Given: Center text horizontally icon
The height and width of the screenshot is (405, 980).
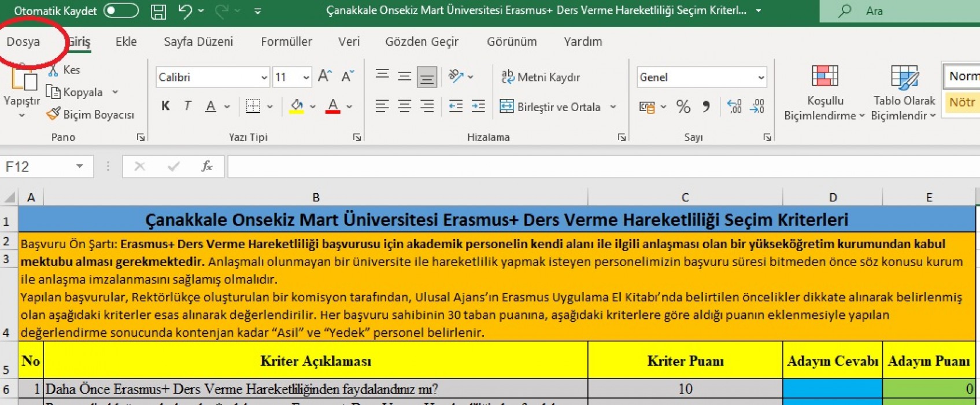Looking at the screenshot, I should [405, 106].
